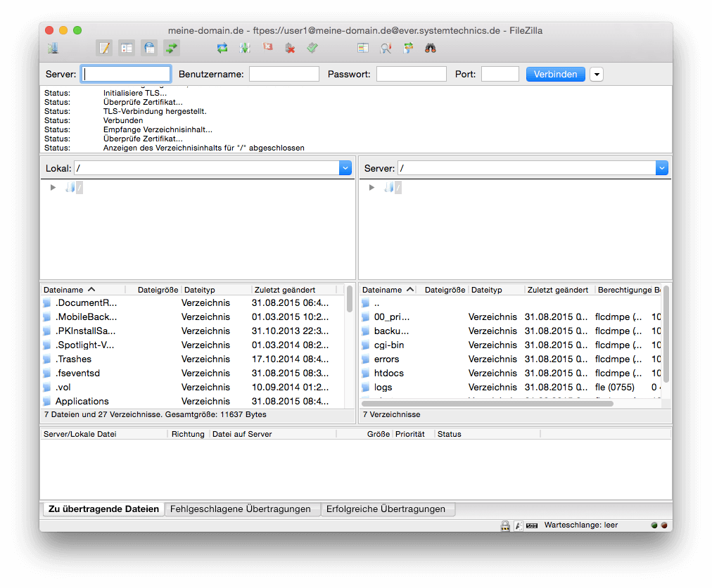
Task: Expand the remote root tree node
Action: point(372,187)
